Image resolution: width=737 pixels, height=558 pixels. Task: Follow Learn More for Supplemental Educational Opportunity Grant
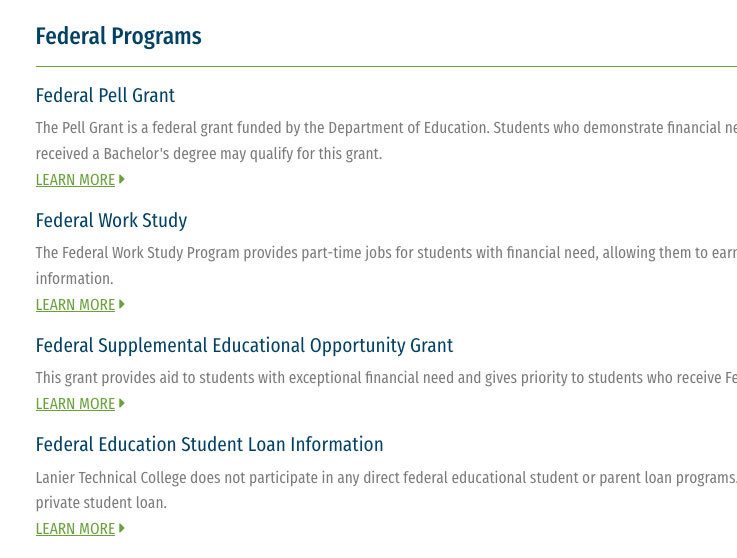click(x=75, y=404)
